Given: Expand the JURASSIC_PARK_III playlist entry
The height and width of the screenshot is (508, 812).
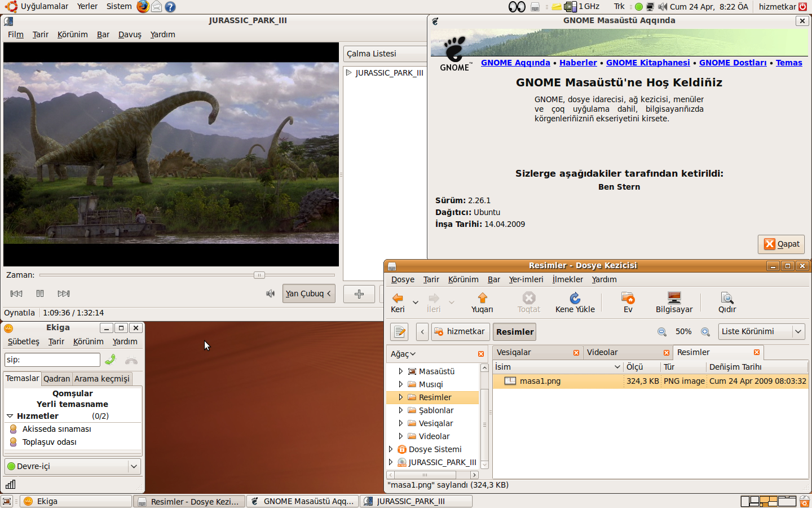Looking at the screenshot, I should 349,73.
